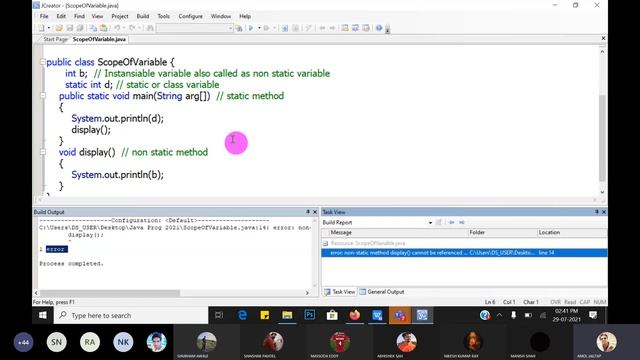Image resolution: width=640 pixels, height=360 pixels.
Task: Click 'Process completed.' in Build Output
Action: coord(71,264)
